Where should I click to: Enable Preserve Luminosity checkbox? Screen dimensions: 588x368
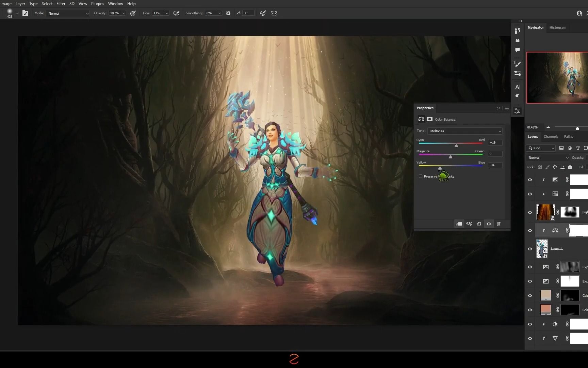(x=421, y=176)
